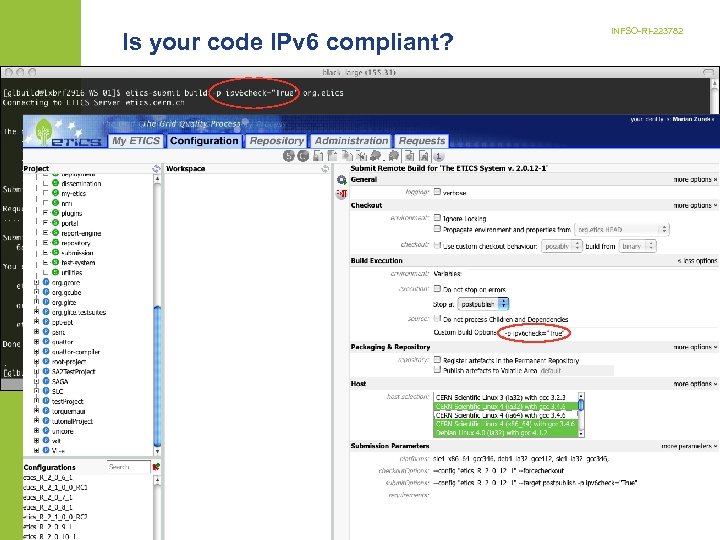Check Propagate environment and properties from

tap(437, 228)
